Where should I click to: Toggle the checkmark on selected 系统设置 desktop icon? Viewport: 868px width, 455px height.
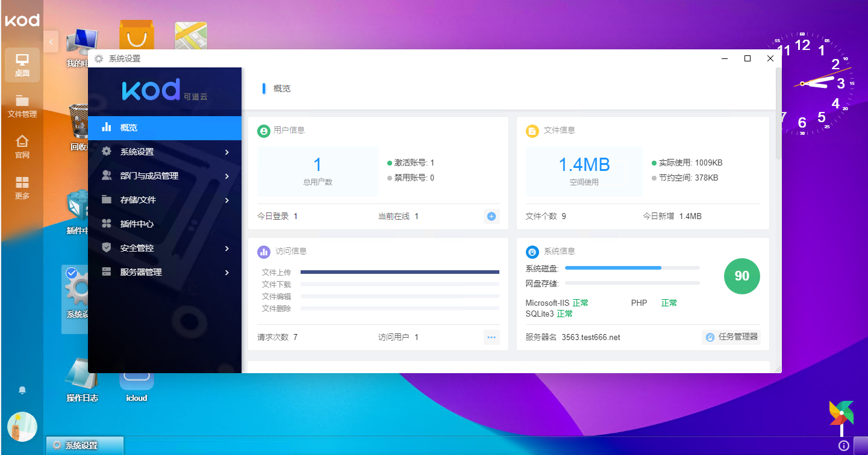click(72, 273)
